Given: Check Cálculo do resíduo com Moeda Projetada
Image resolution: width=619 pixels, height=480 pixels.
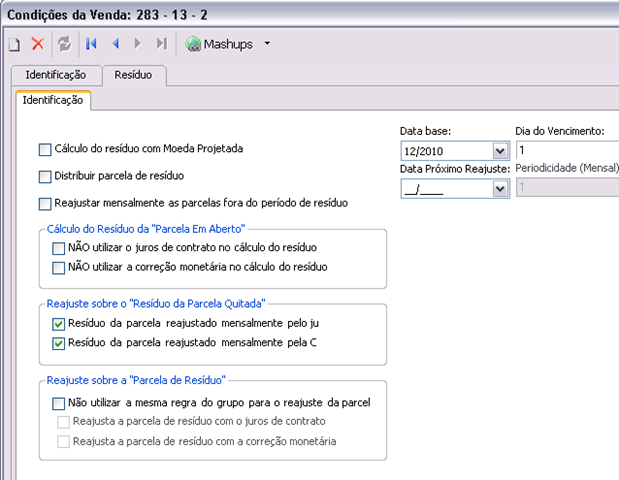Looking at the screenshot, I should pos(45,150).
